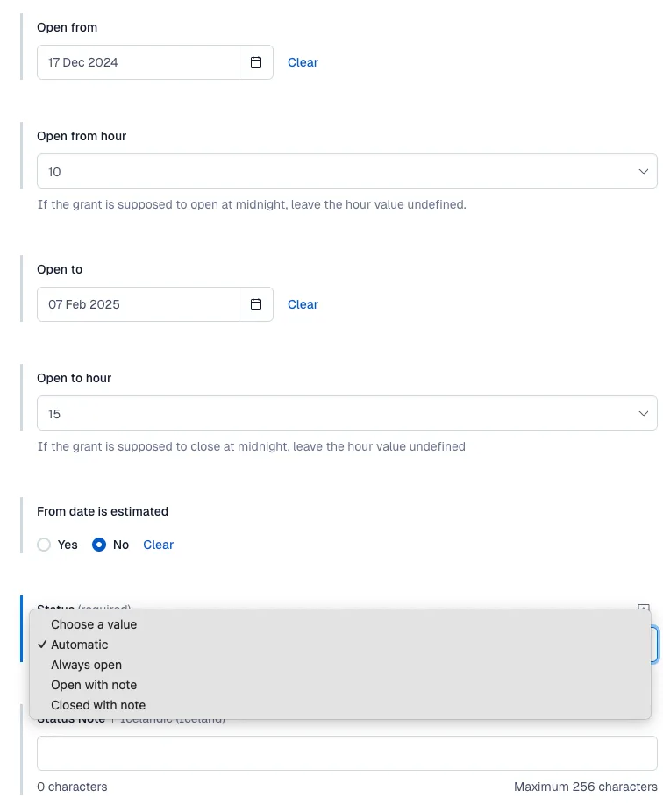Click the Open to date field
The image size is (663, 812).
point(138,304)
